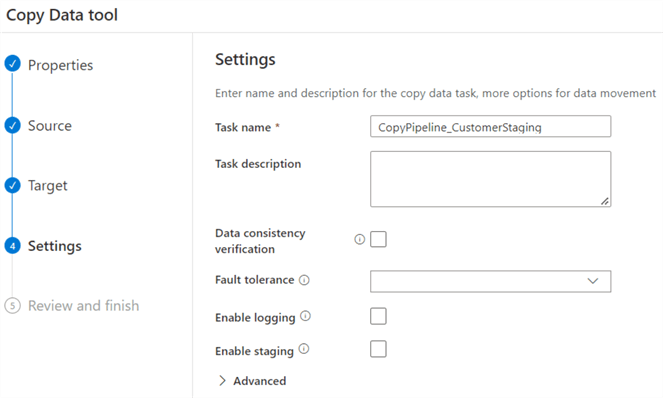663x398 pixels.
Task: Click the Review and finish step 5 icon
Action: (x=12, y=305)
